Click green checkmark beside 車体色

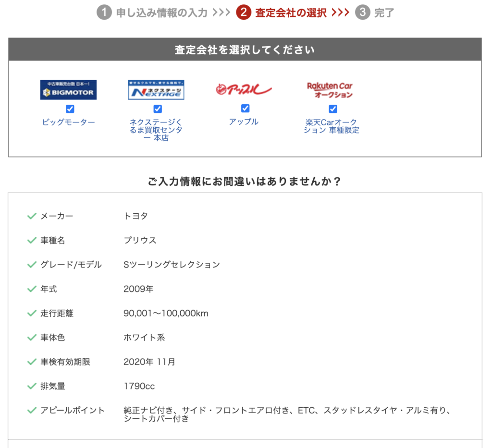32,338
